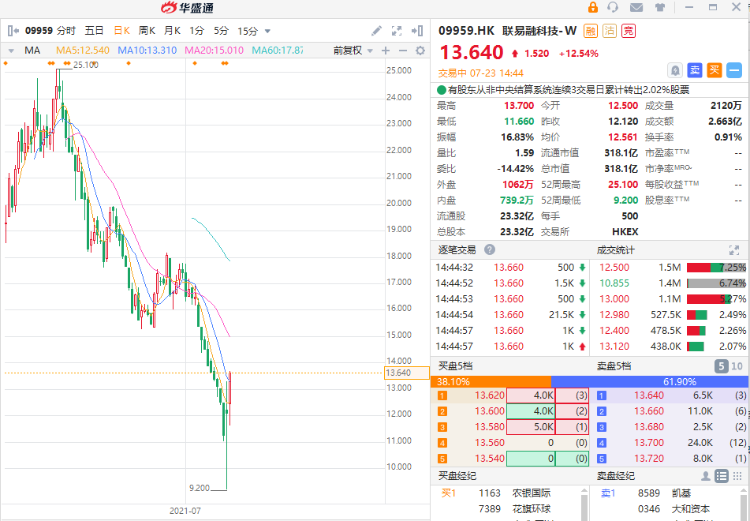Switch broker queue to grid view
The width and height of the screenshot is (750, 521).
[x=738, y=476]
